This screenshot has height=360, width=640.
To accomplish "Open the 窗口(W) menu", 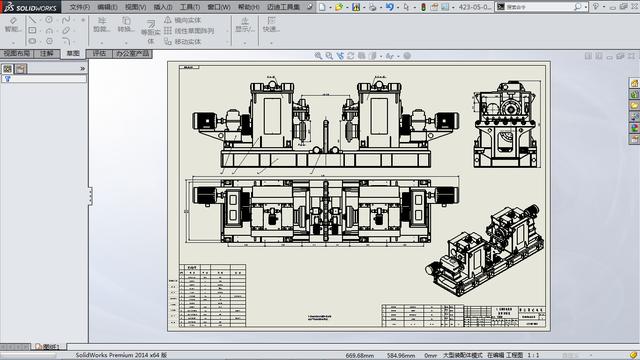I will click(219, 7).
